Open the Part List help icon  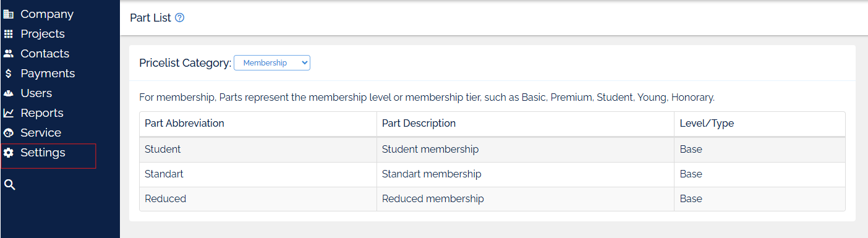pos(180,18)
